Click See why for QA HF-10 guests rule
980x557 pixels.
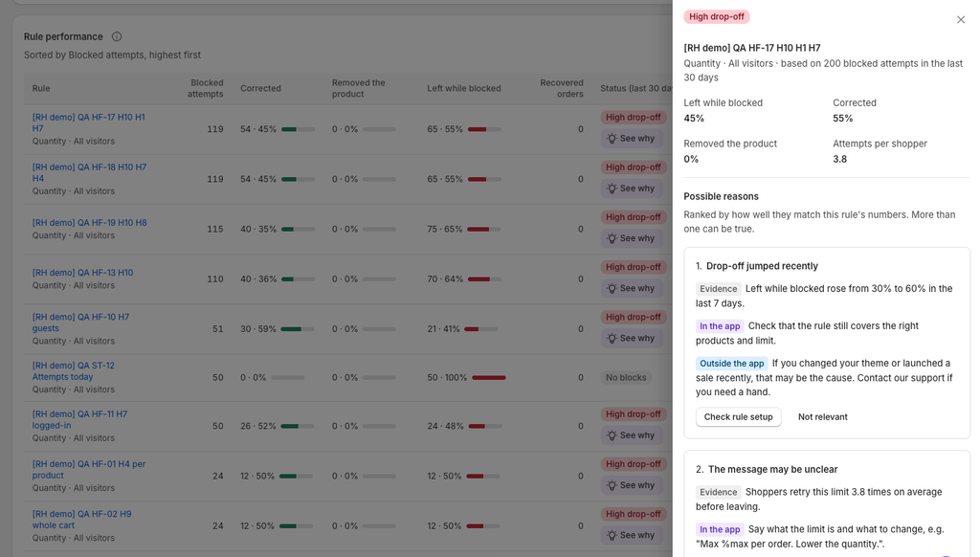coord(631,338)
